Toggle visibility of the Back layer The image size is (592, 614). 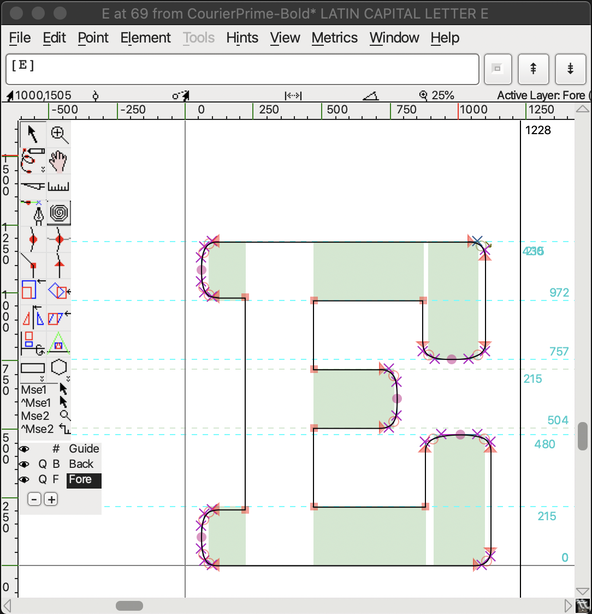tap(24, 464)
